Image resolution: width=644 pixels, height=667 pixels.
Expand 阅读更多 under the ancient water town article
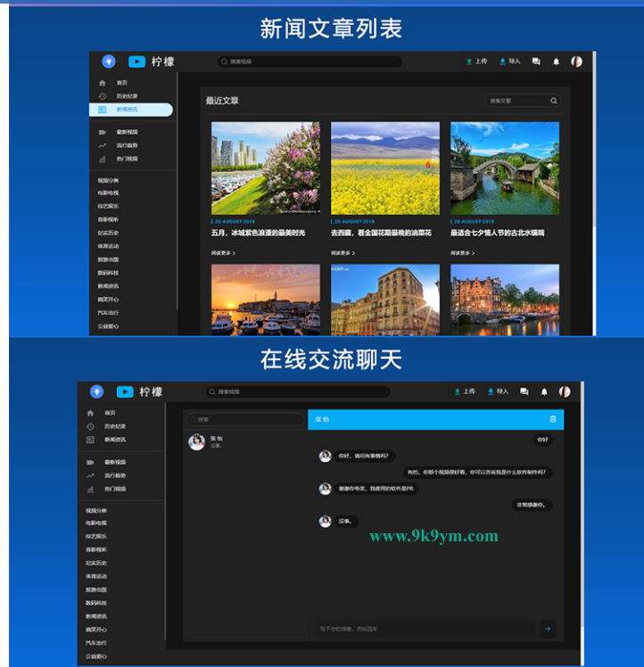click(462, 253)
